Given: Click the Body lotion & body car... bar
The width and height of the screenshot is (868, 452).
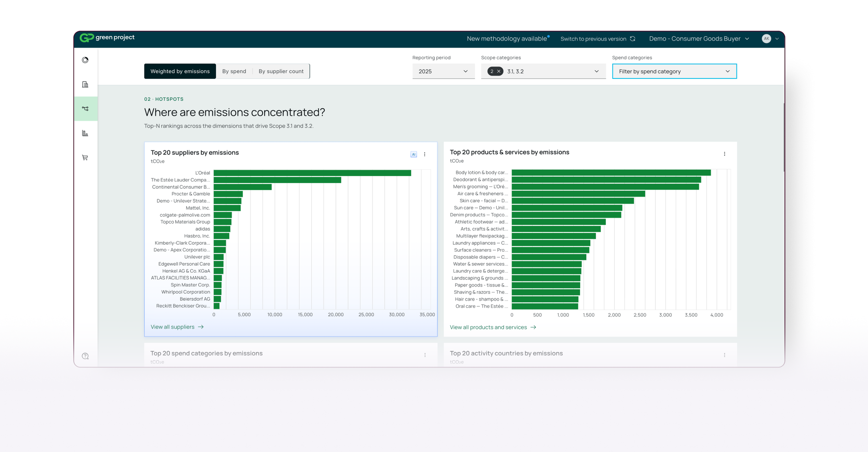Looking at the screenshot, I should click(x=611, y=173).
